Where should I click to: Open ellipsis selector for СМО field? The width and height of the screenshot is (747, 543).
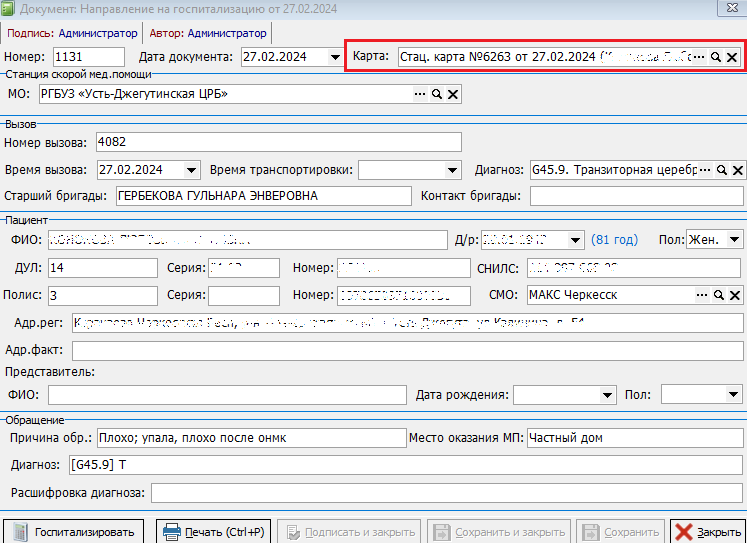click(702, 295)
